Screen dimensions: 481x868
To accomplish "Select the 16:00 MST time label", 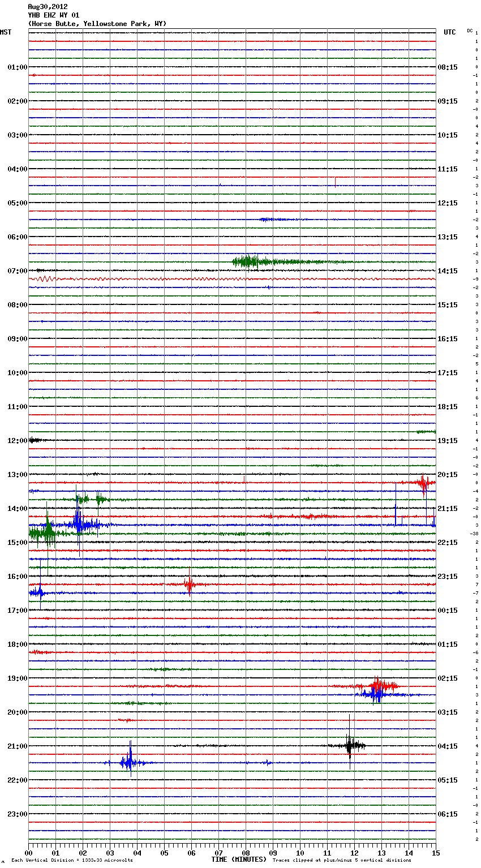I will (x=18, y=577).
